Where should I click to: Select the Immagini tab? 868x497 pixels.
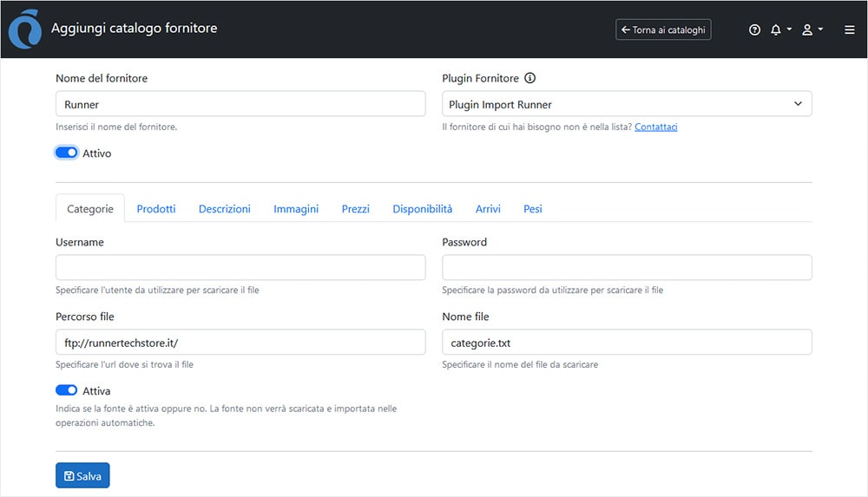[296, 208]
